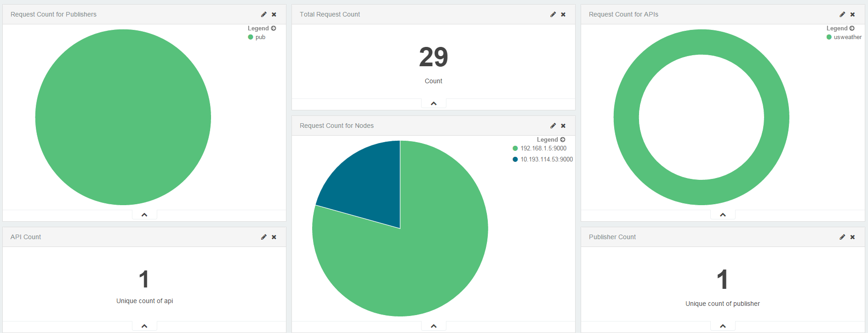The width and height of the screenshot is (868, 333).
Task: Remove the Request Count for Publishers panel
Action: pos(274,15)
